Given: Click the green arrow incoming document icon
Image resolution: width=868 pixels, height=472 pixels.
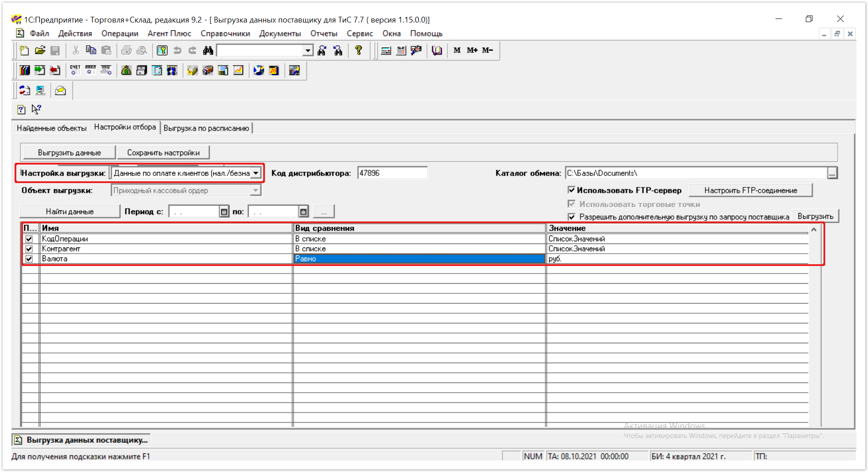Looking at the screenshot, I should click(40, 70).
